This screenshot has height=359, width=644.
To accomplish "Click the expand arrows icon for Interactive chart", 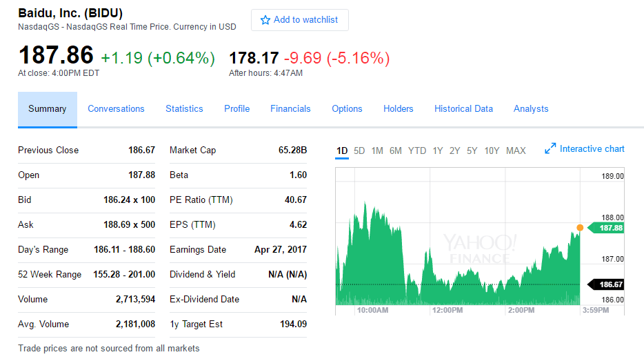I will click(550, 148).
